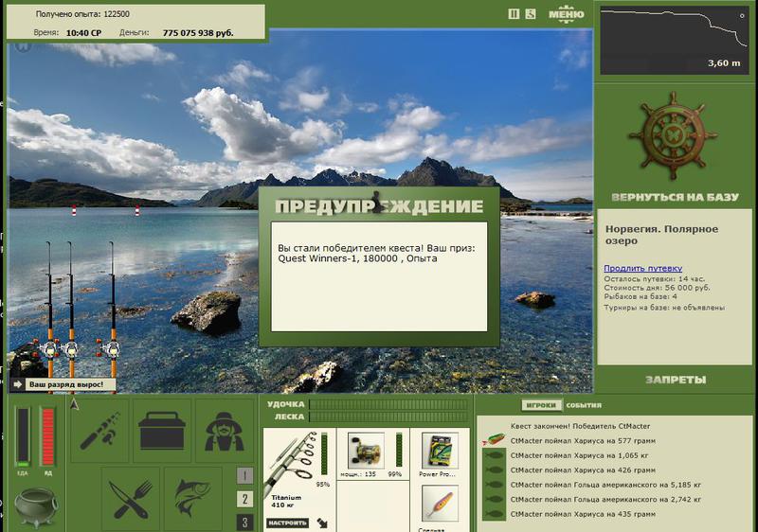Click the quest winner message text in the dialog
The width and height of the screenshot is (758, 532).
point(376,254)
